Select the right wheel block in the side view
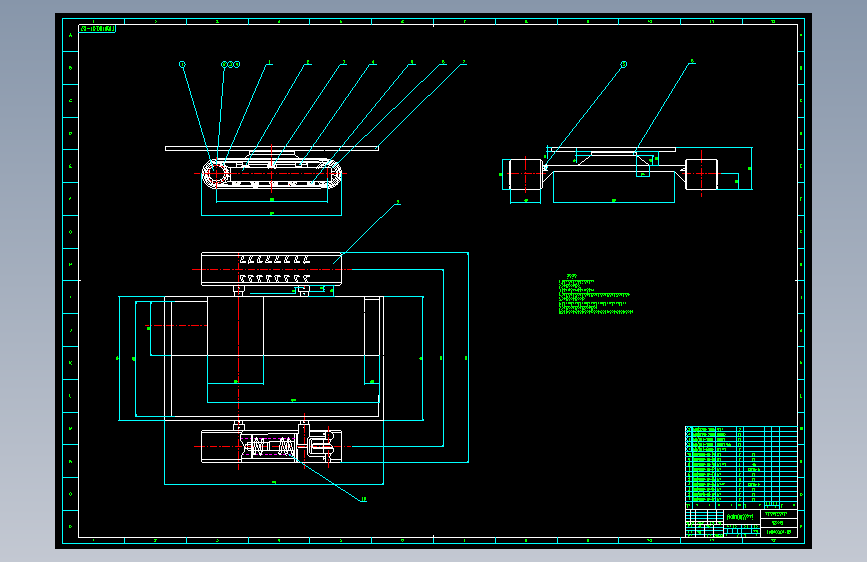The height and width of the screenshot is (562, 867). 701,174
